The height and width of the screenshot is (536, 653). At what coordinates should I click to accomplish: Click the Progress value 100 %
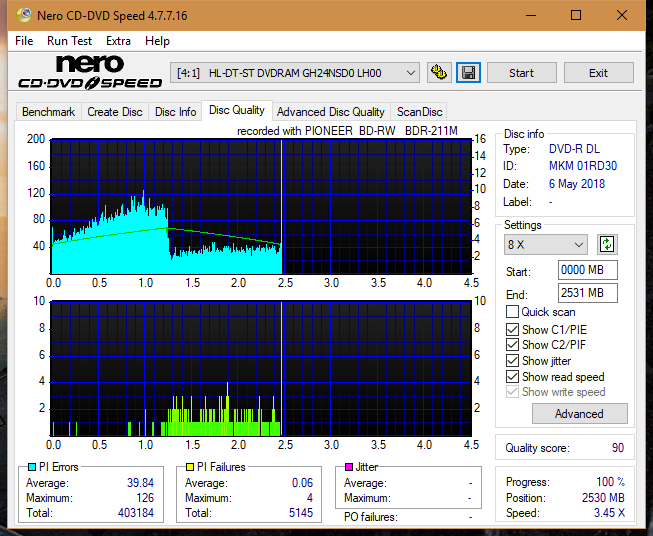click(611, 482)
